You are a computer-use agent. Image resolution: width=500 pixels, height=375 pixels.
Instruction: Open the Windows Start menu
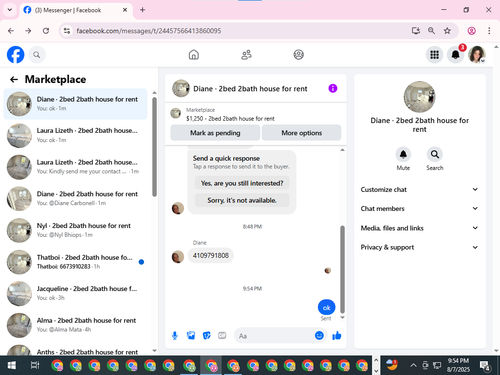(12, 365)
